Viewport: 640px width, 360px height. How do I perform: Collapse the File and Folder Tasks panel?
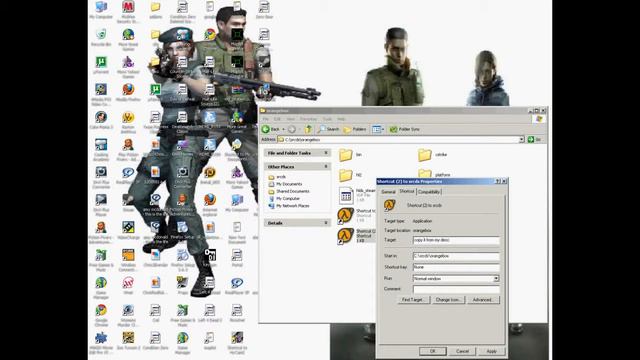pos(326,153)
